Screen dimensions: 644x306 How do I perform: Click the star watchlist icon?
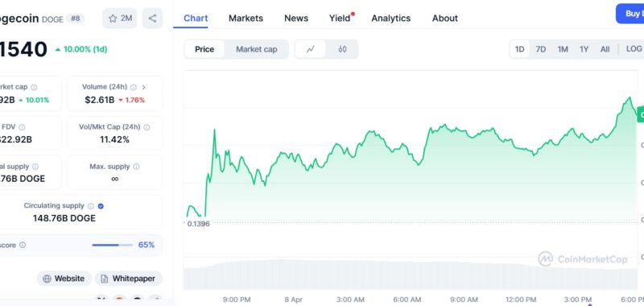coord(113,18)
